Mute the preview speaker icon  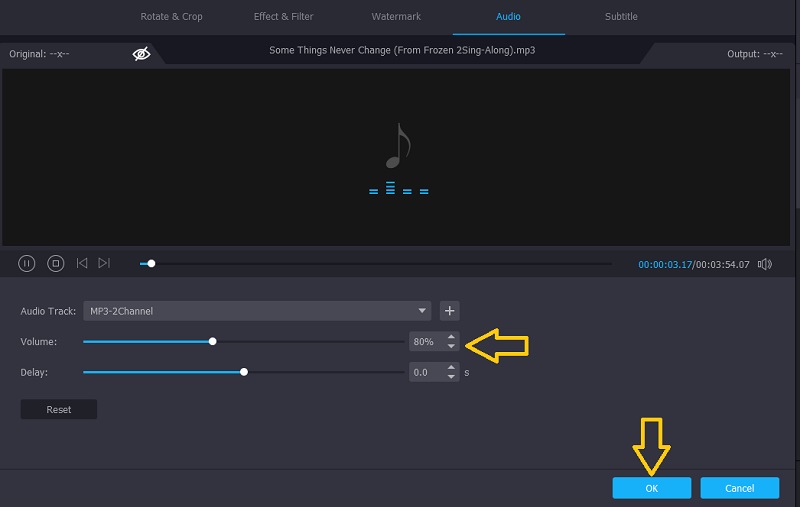pyautogui.click(x=765, y=264)
